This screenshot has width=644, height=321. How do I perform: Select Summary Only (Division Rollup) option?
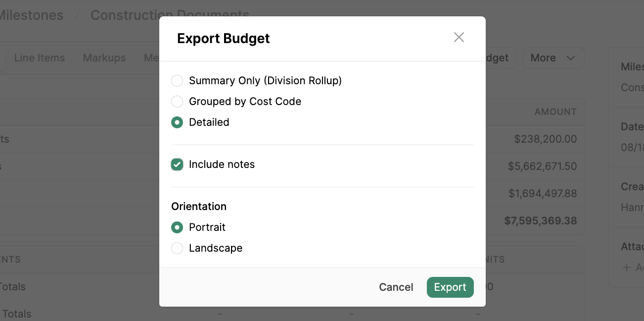[x=177, y=81]
